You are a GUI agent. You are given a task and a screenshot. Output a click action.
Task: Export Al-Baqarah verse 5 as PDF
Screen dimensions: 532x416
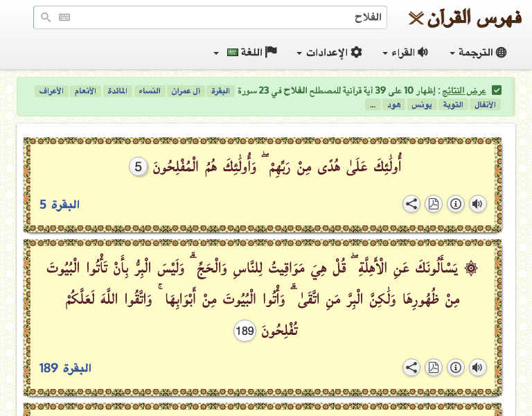click(x=434, y=204)
